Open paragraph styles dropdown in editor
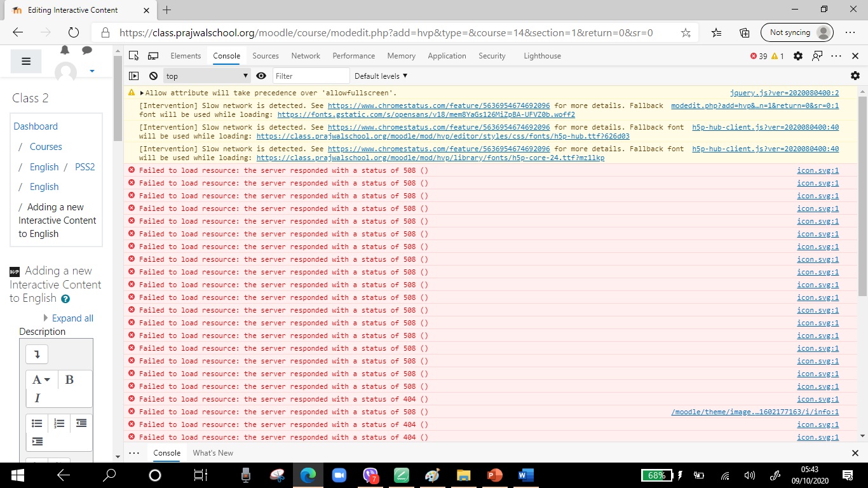The height and width of the screenshot is (488, 868). tap(41, 379)
